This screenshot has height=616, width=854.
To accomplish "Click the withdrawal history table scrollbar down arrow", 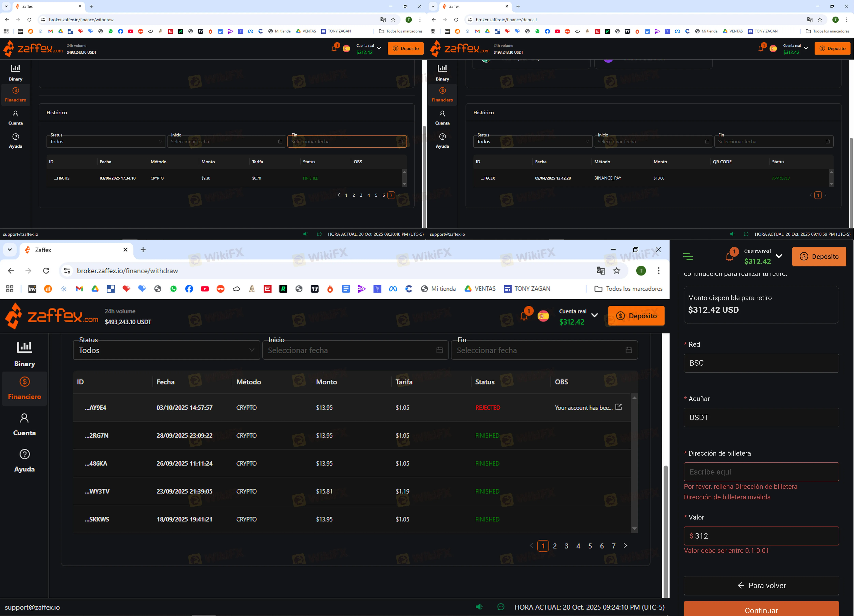I will pyautogui.click(x=635, y=528).
